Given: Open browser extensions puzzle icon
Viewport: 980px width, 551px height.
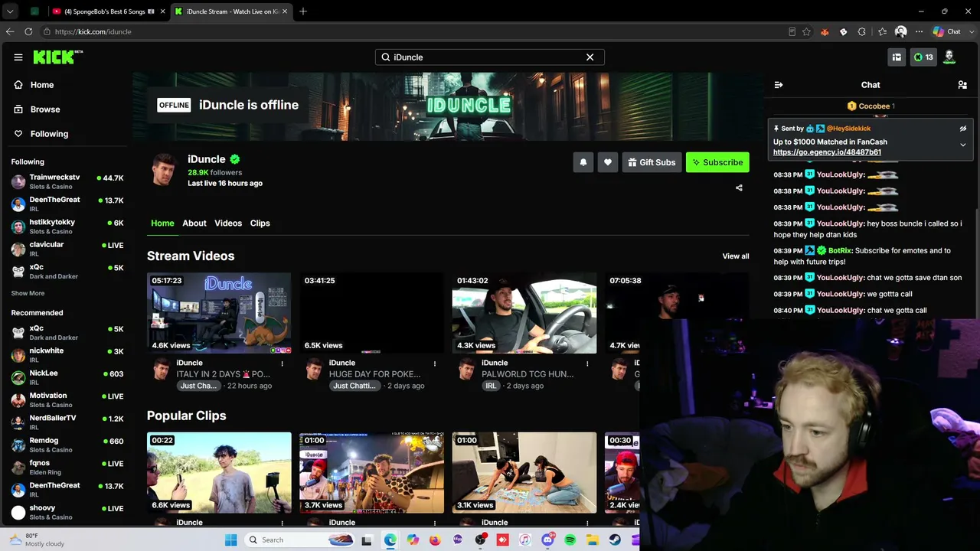Looking at the screenshot, I should (862, 31).
